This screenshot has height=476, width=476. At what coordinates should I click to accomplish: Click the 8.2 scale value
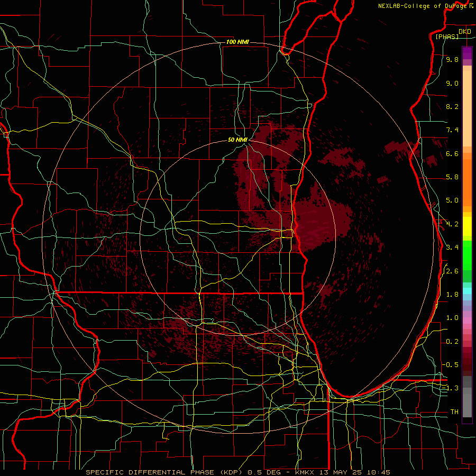(x=452, y=106)
